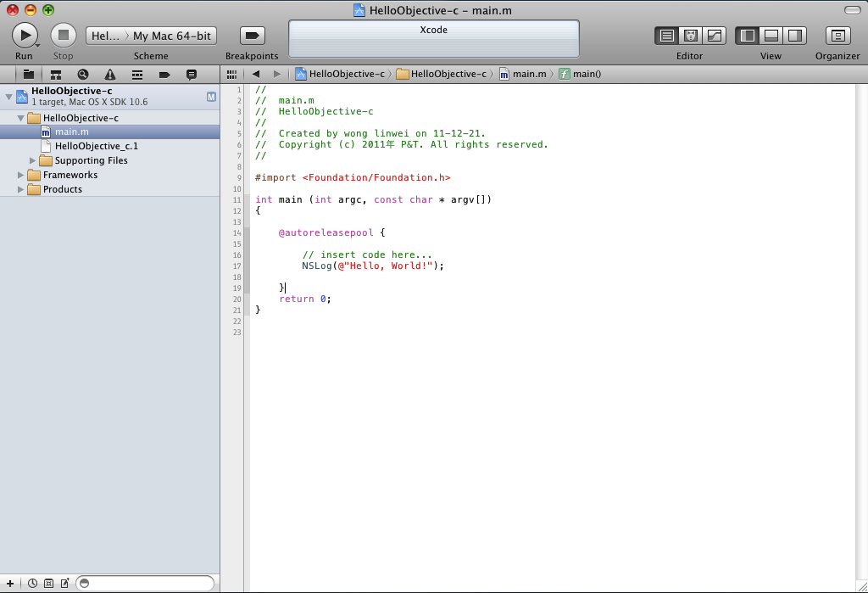The width and height of the screenshot is (868, 593).
Task: Open the Symbol navigator
Action: click(x=55, y=75)
